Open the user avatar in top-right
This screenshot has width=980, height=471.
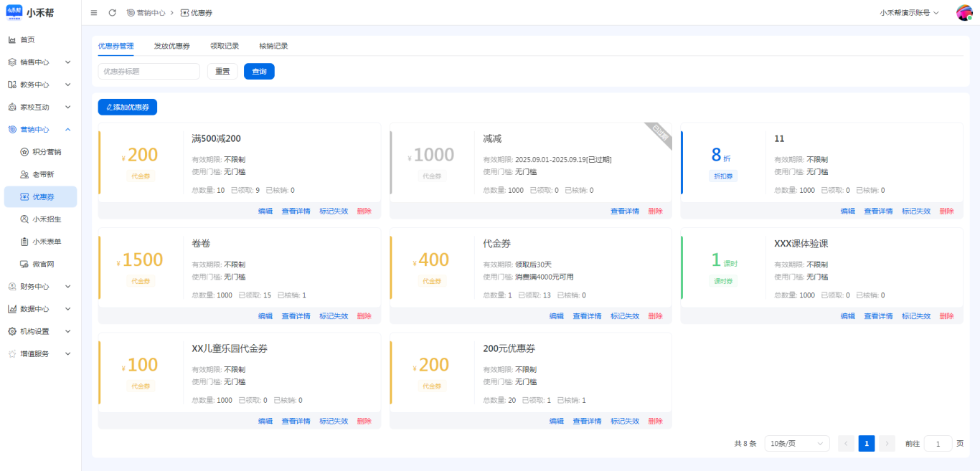(964, 13)
